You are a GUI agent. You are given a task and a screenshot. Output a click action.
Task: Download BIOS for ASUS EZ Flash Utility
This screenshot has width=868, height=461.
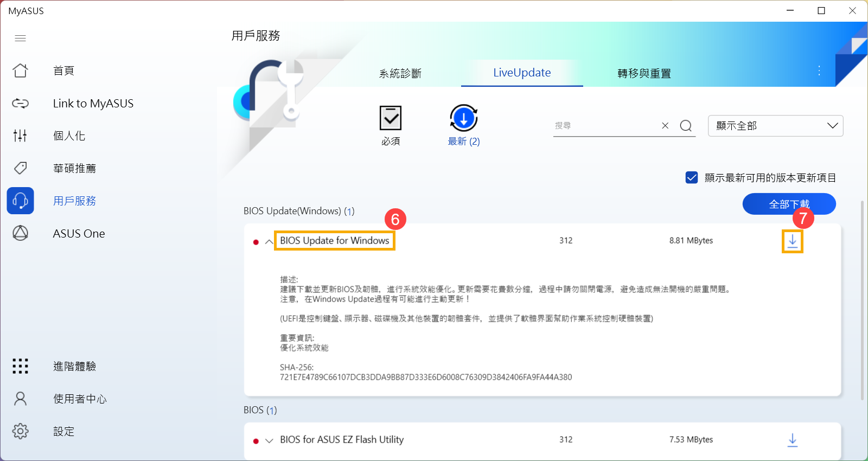pos(793,440)
